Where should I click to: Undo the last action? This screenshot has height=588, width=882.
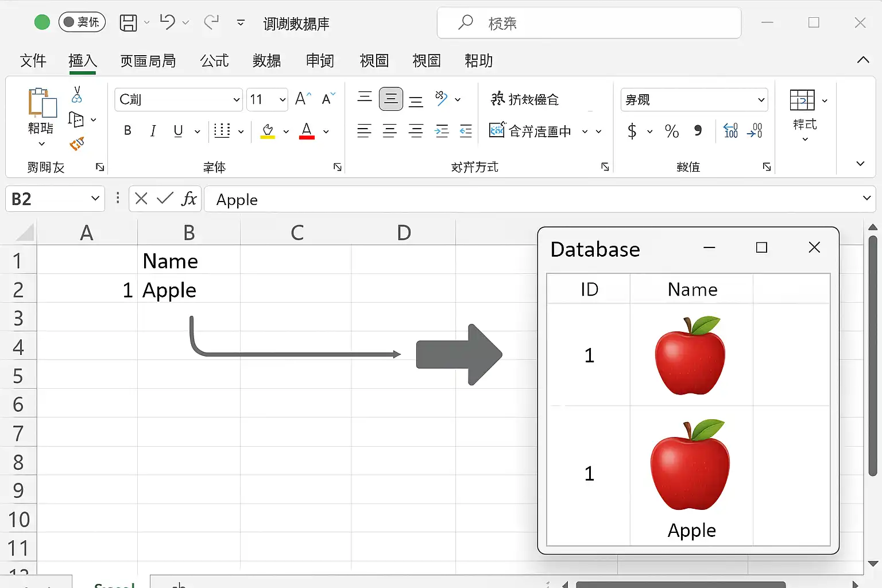click(x=167, y=22)
